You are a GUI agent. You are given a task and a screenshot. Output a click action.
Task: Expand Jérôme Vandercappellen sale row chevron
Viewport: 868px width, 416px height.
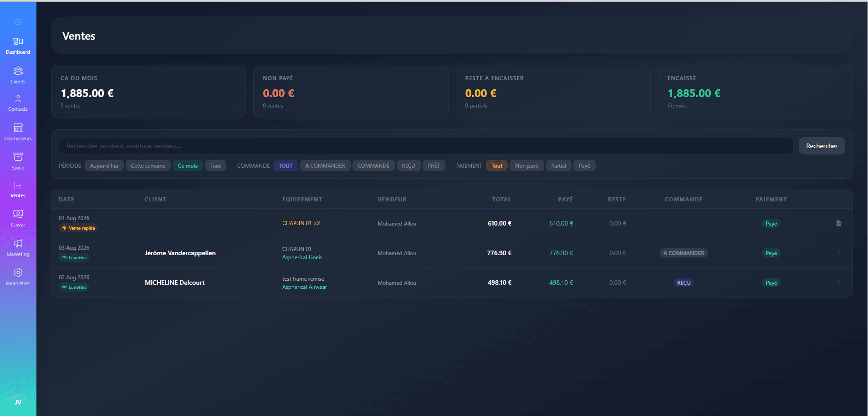pos(838,253)
